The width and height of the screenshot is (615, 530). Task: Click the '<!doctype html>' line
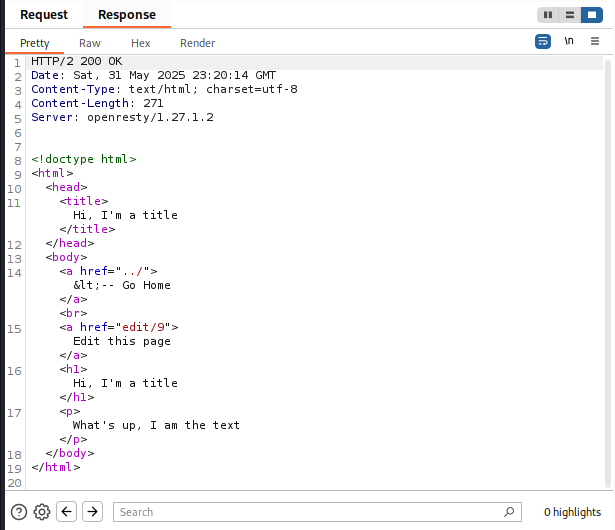[84, 159]
